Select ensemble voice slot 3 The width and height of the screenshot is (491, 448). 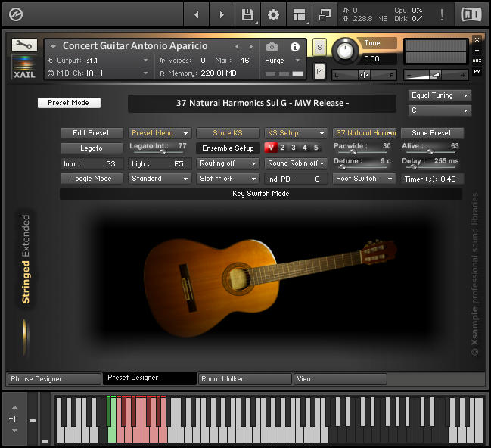point(294,148)
